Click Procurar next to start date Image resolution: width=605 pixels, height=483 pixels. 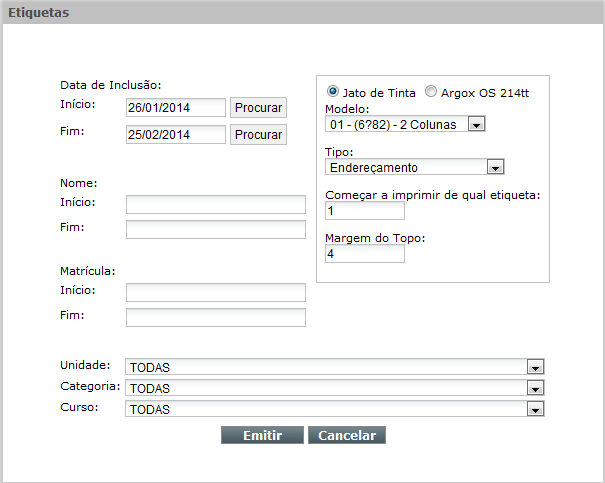point(259,108)
